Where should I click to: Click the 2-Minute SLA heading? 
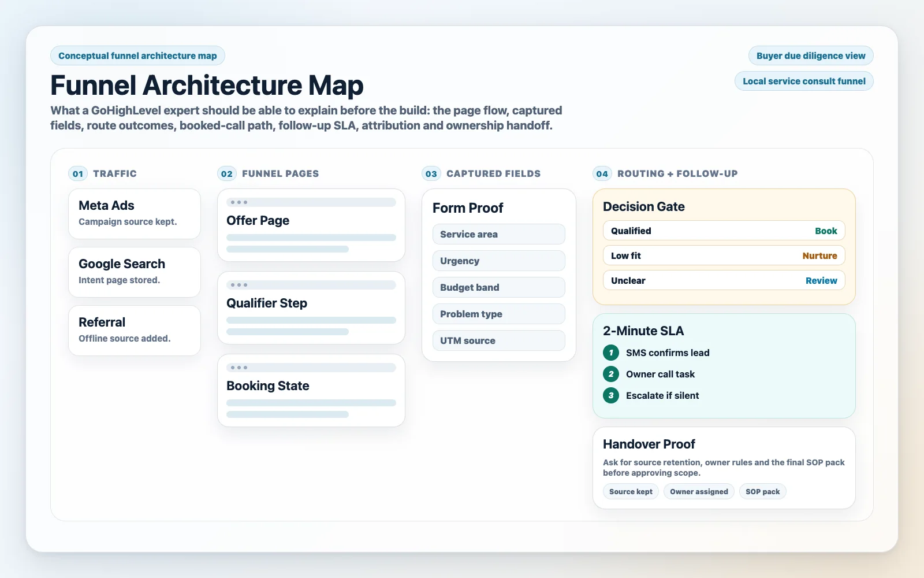(643, 331)
